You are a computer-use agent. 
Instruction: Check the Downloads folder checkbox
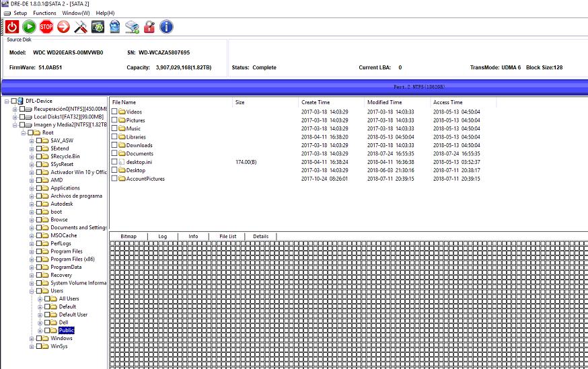[x=114, y=145]
